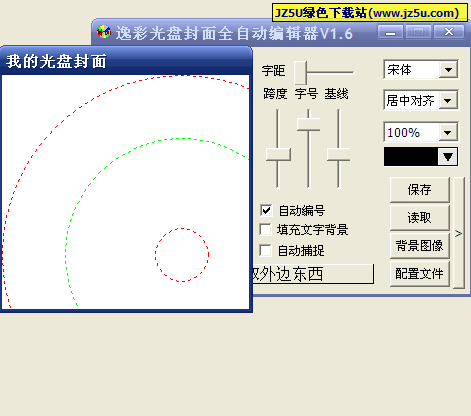The width and height of the screenshot is (471, 416).
Task: Click the 读取 button
Action: [420, 218]
